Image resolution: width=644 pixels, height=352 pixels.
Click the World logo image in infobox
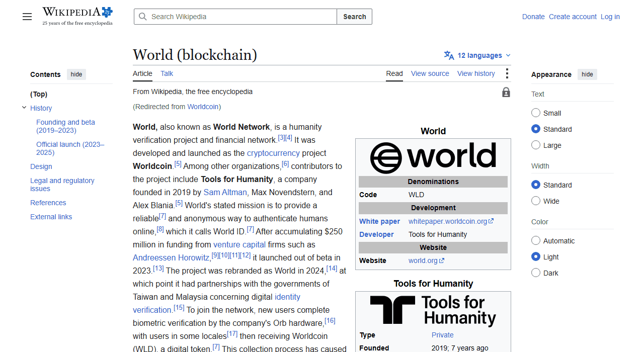point(433,157)
